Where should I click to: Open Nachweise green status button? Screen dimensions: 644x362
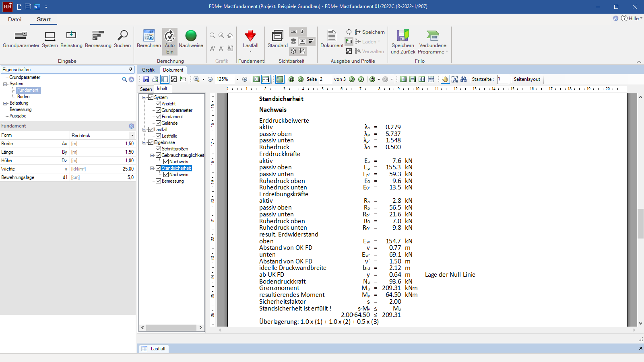[x=191, y=39]
